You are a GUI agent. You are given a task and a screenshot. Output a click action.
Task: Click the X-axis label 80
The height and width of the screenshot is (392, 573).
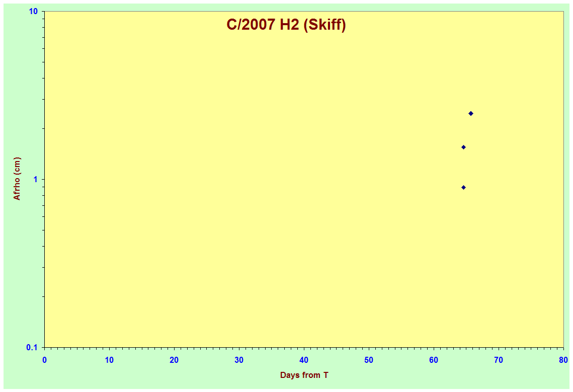[563, 360]
